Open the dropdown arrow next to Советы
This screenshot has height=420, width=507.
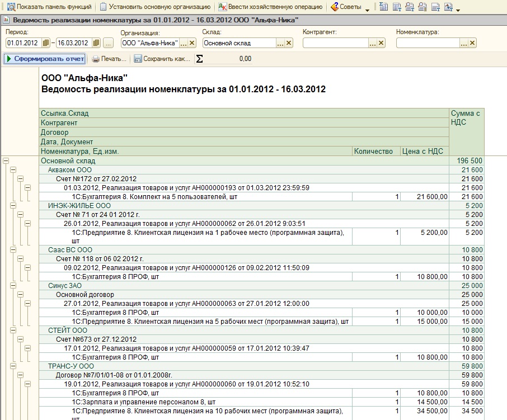(x=367, y=10)
